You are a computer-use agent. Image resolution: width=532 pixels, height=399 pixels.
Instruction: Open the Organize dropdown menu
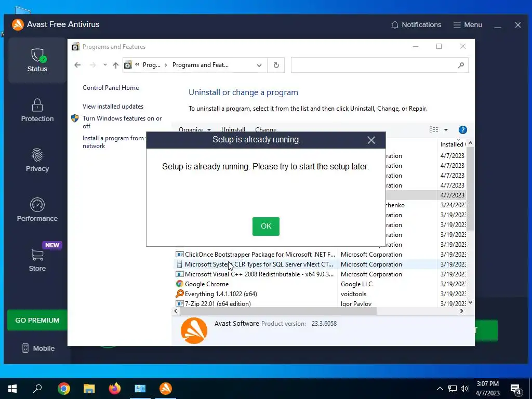pyautogui.click(x=195, y=129)
